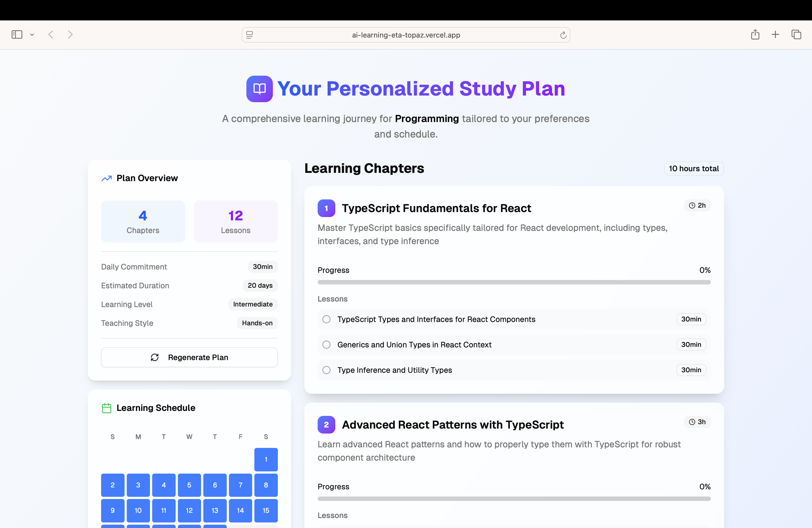Screen dimensions: 812x528
Task: Show the tab overview
Action: pos(796,35)
